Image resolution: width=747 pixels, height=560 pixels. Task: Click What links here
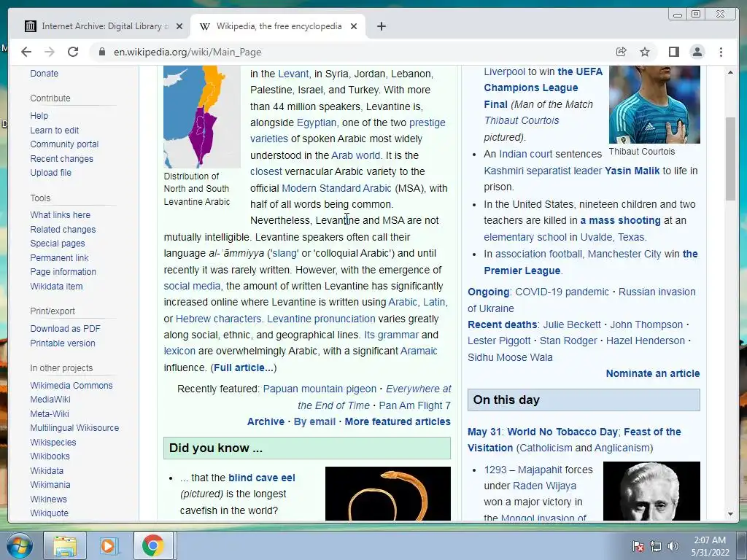[x=60, y=215]
